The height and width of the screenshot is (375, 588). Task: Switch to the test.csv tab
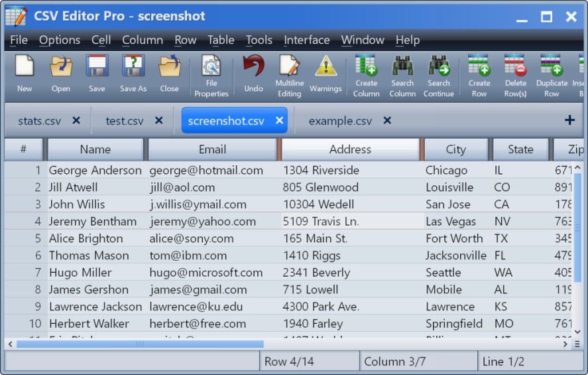point(125,121)
